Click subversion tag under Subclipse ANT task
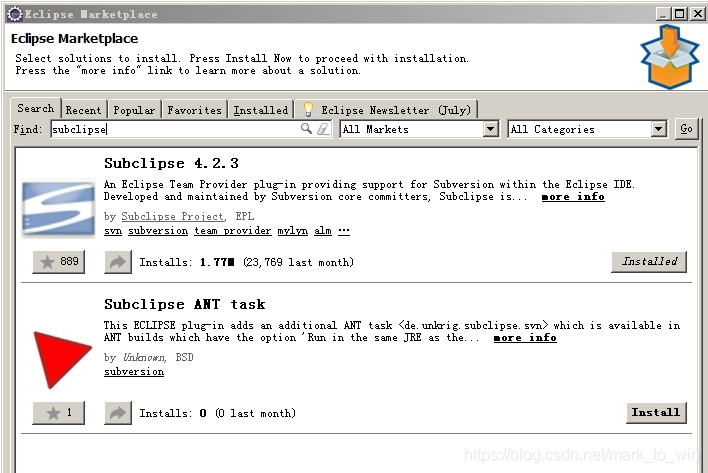 (x=134, y=372)
